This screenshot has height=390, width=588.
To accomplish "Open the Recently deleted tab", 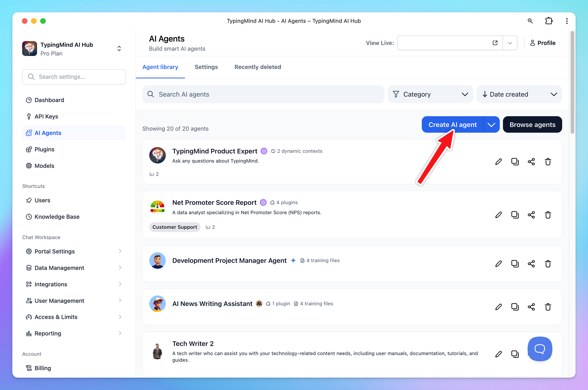I will point(258,67).
